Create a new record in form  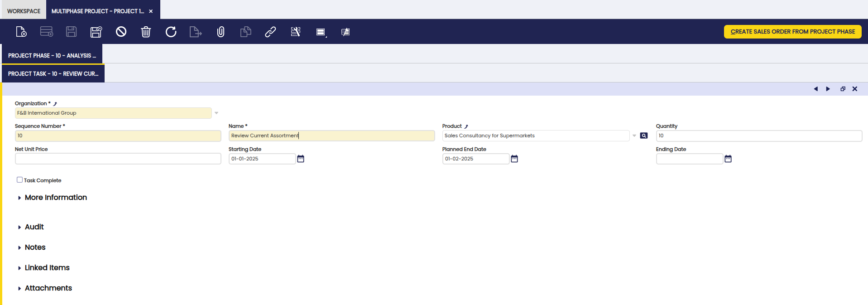[21, 32]
